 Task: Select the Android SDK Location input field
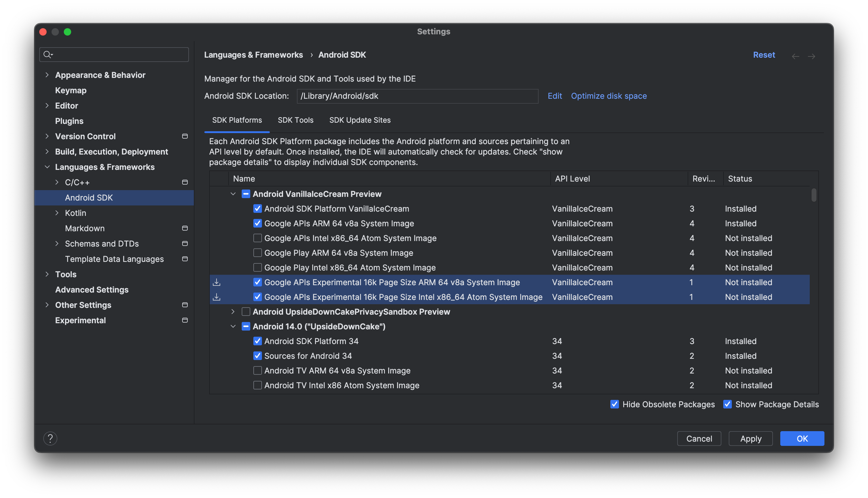pyautogui.click(x=417, y=95)
